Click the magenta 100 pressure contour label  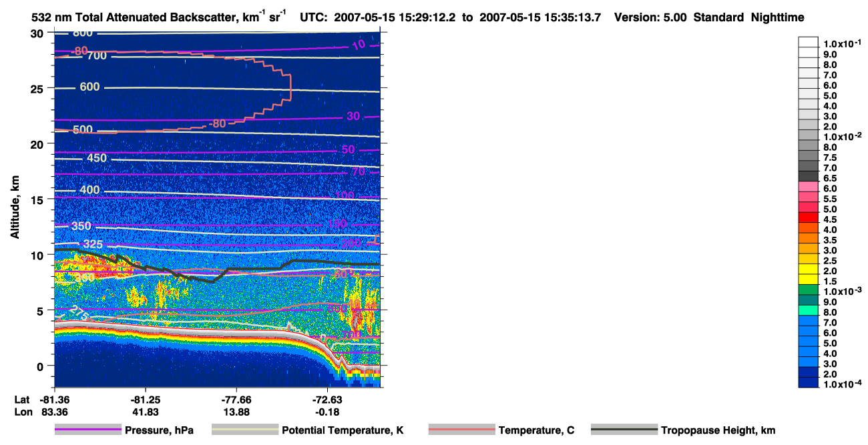345,195
